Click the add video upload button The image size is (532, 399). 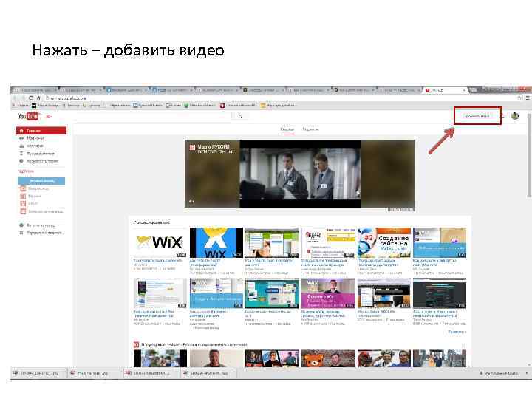coord(477,116)
